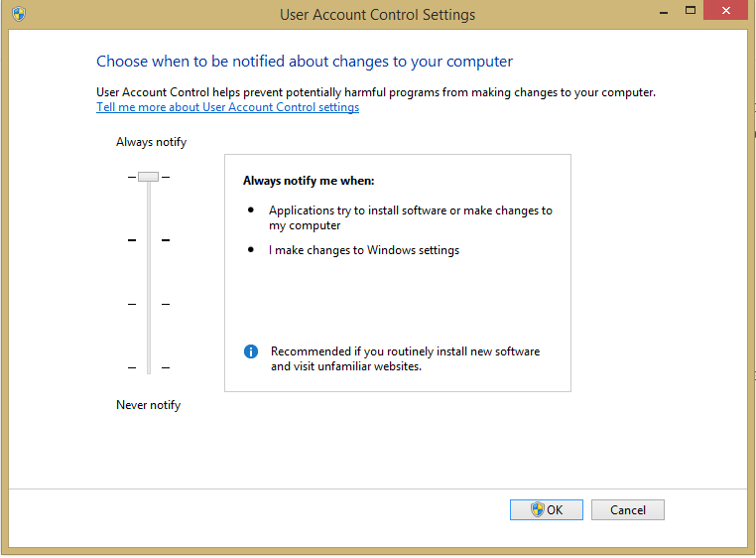Click the Recommended if you routinely install text
Screen dimensions: 756x558
[405, 358]
